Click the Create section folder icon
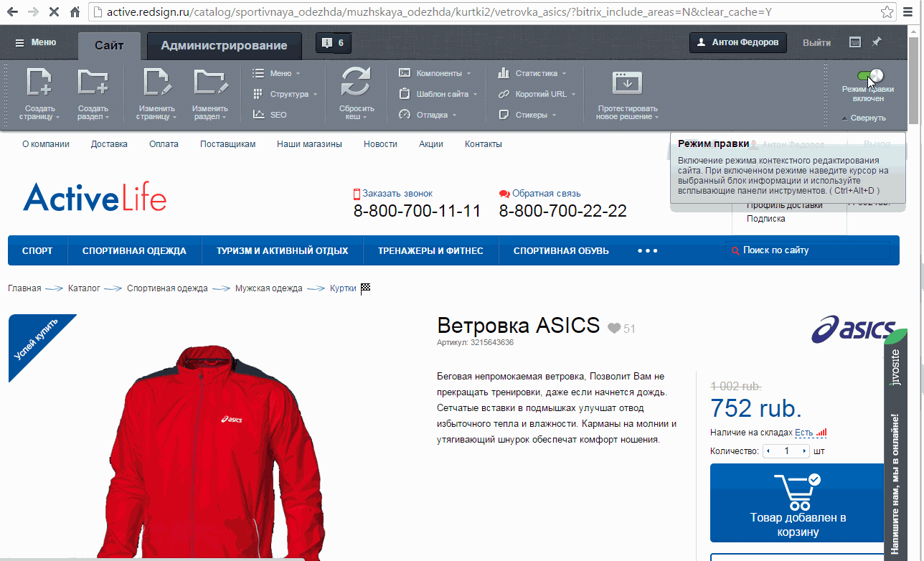This screenshot has height=561, width=924. pos(93,81)
